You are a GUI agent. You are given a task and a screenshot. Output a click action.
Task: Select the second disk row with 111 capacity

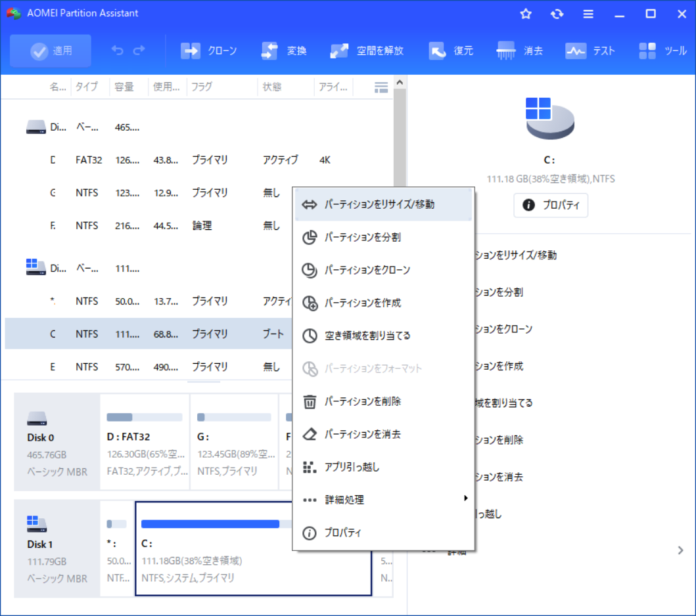[x=149, y=269]
